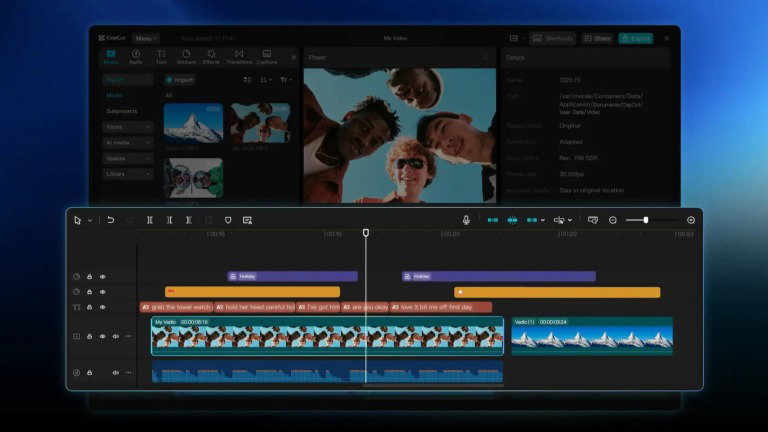Viewport: 768px width, 432px height.
Task: Expand the Spaces section
Action: pos(128,159)
